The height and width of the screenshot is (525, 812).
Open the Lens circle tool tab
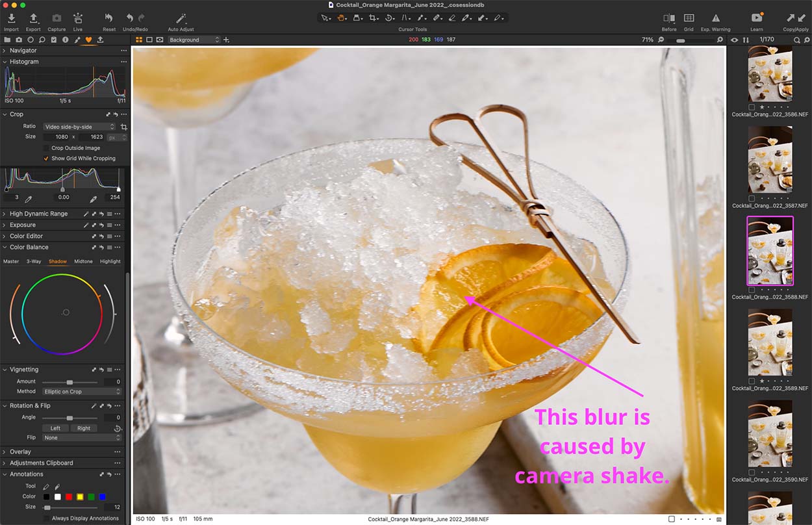pyautogui.click(x=31, y=40)
